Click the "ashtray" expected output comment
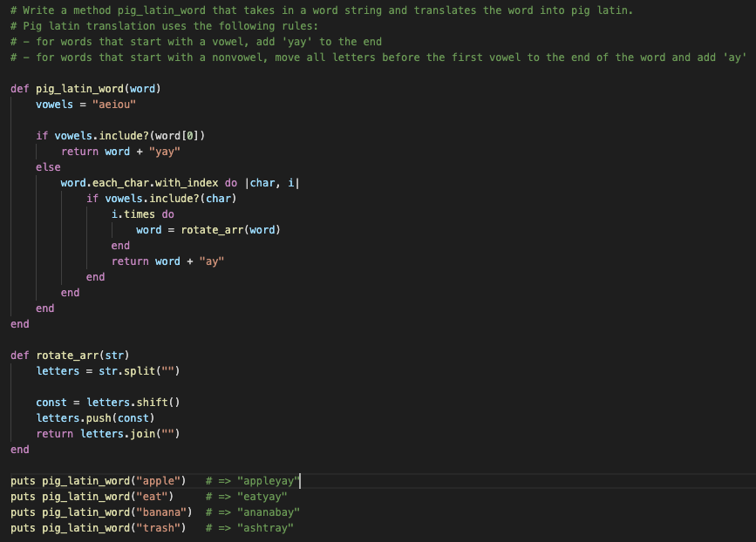Viewport: 756px width, 542px height. tap(265, 528)
